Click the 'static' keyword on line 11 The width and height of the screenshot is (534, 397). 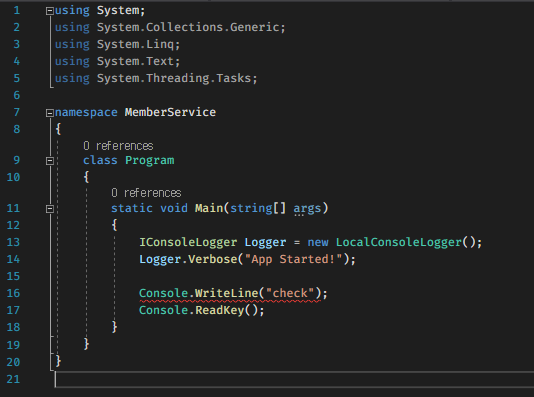[x=132, y=208]
